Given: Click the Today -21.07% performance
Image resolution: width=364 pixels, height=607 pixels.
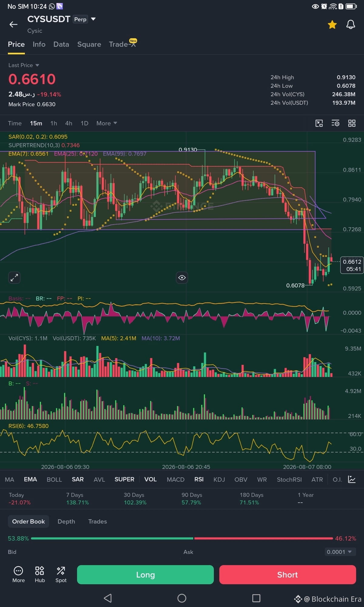Looking at the screenshot, I should click(20, 499).
